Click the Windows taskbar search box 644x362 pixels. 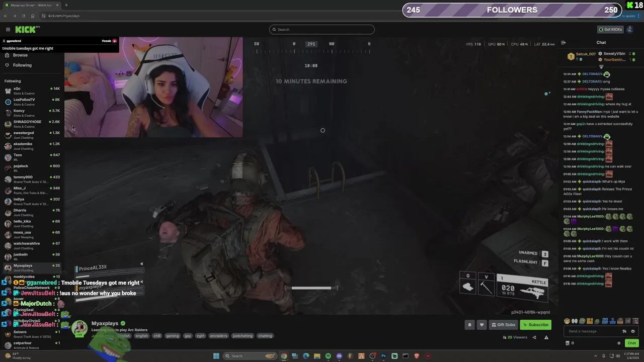(x=251, y=356)
